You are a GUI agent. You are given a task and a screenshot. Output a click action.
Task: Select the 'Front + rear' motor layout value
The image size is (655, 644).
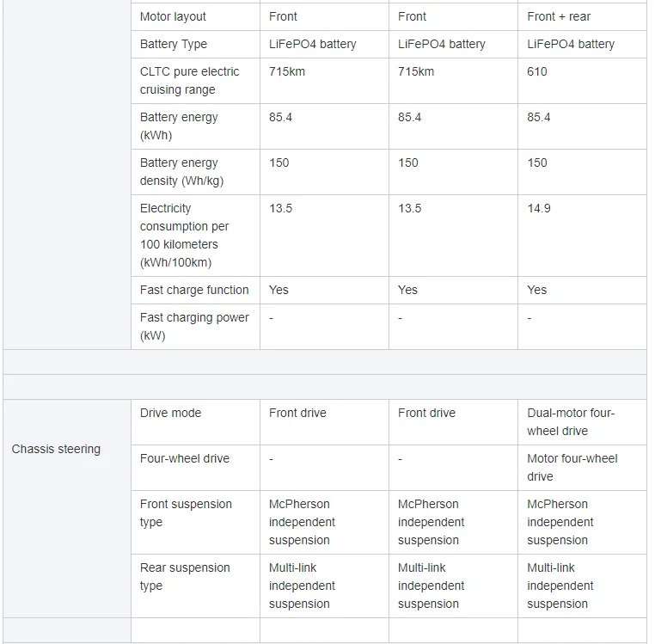pyautogui.click(x=559, y=16)
